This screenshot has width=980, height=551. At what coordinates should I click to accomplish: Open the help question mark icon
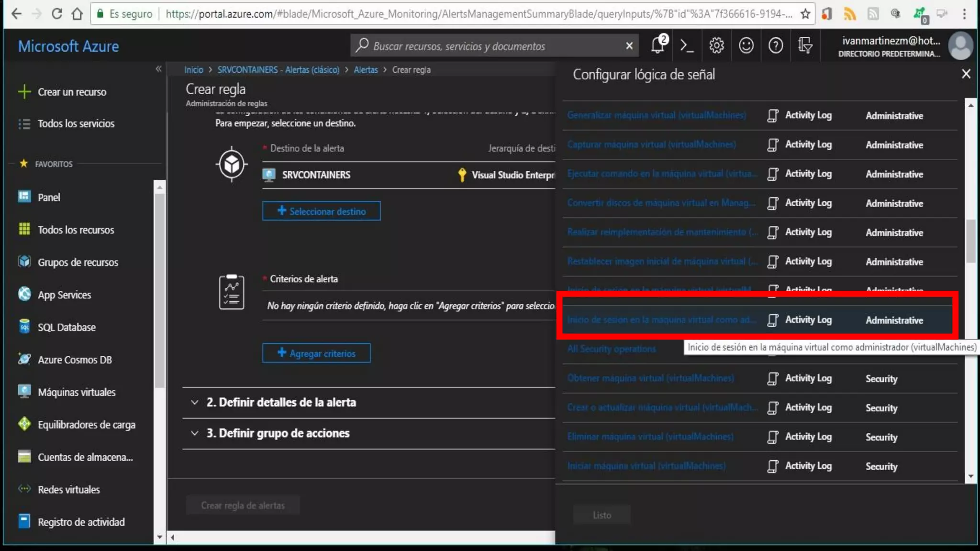coord(776,46)
